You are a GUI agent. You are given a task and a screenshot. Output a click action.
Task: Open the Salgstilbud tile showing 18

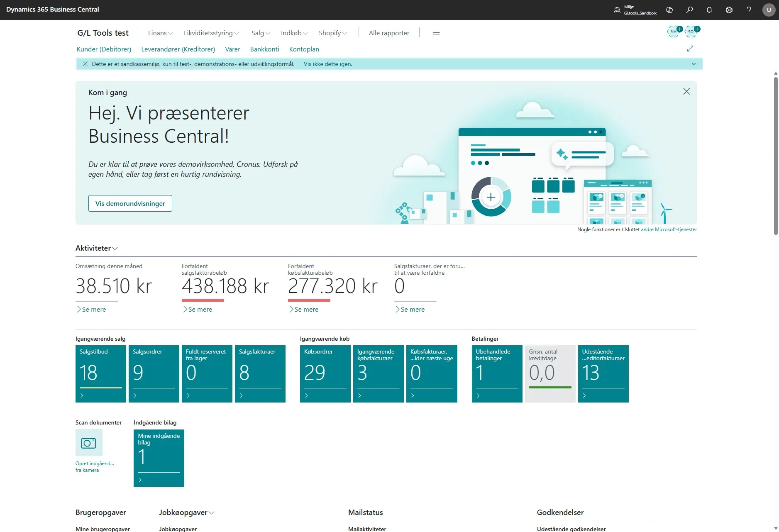[101, 374]
